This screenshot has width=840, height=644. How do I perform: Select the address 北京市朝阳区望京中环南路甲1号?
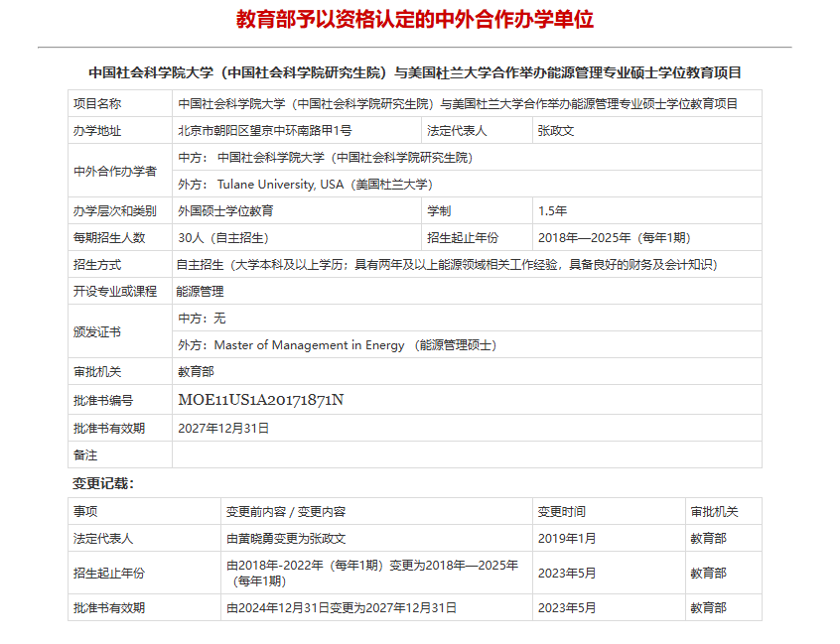point(264,130)
